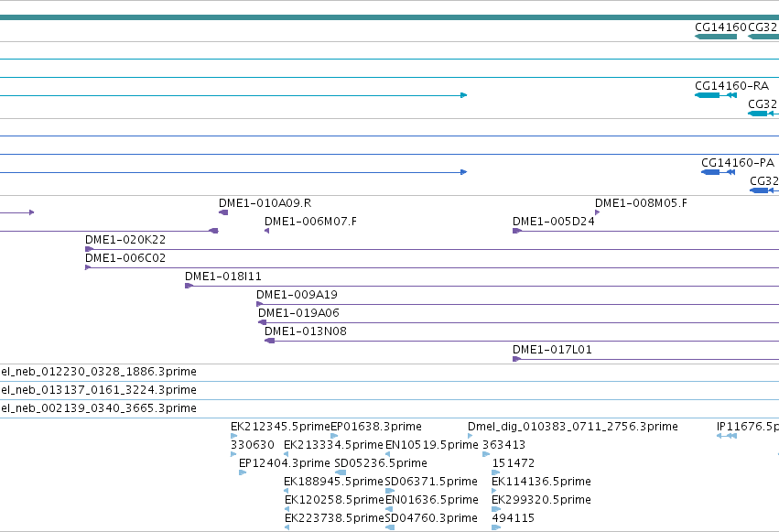Click the EK213334.5prime label
This screenshot has height=532, width=779.
tap(333, 445)
